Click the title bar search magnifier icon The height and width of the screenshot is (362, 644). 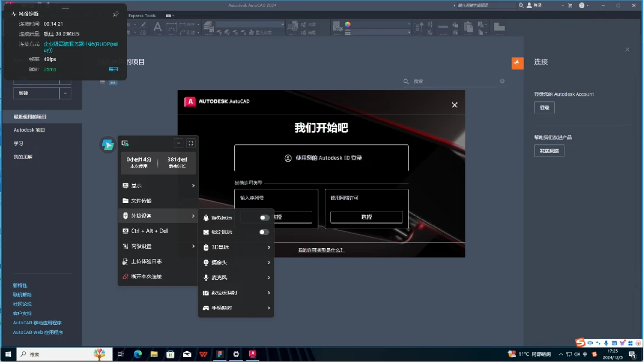(x=521, y=5)
